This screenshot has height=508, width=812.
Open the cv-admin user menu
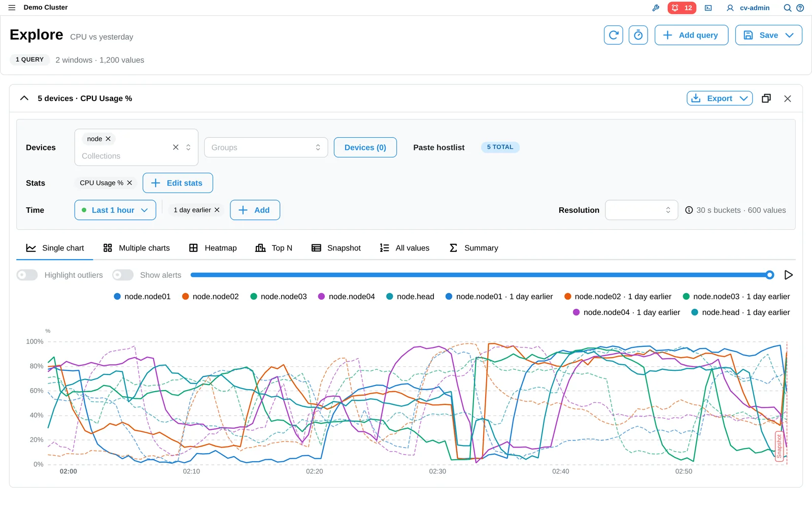(x=748, y=8)
